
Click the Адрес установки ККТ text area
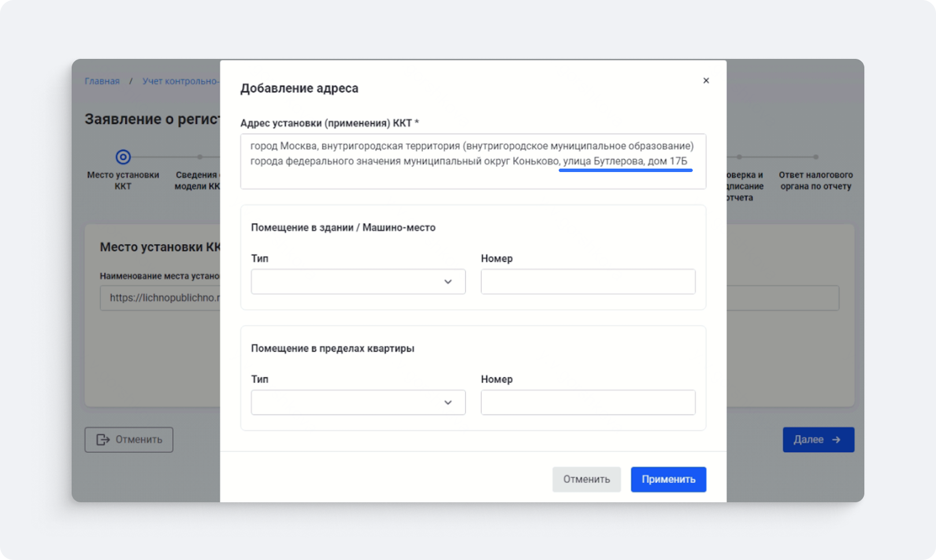pyautogui.click(x=473, y=161)
